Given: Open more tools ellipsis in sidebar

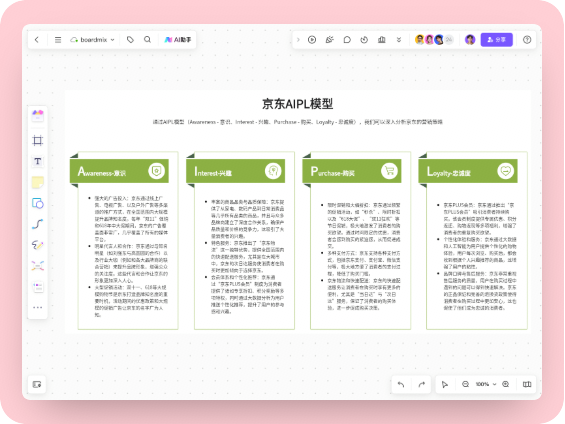Looking at the screenshot, I should pos(38,307).
